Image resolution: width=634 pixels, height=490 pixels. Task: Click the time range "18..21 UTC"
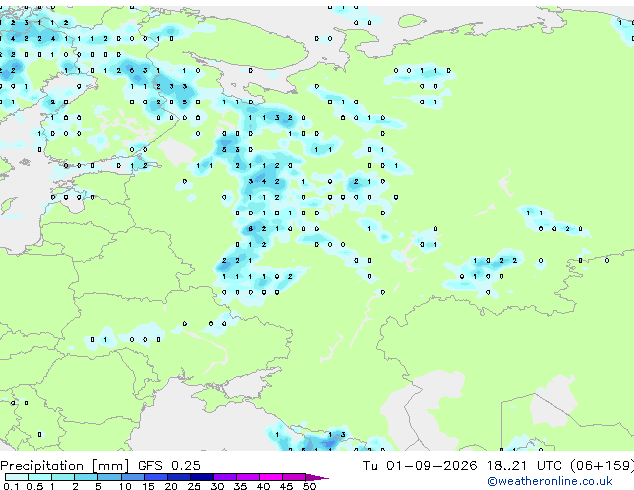coord(524,466)
